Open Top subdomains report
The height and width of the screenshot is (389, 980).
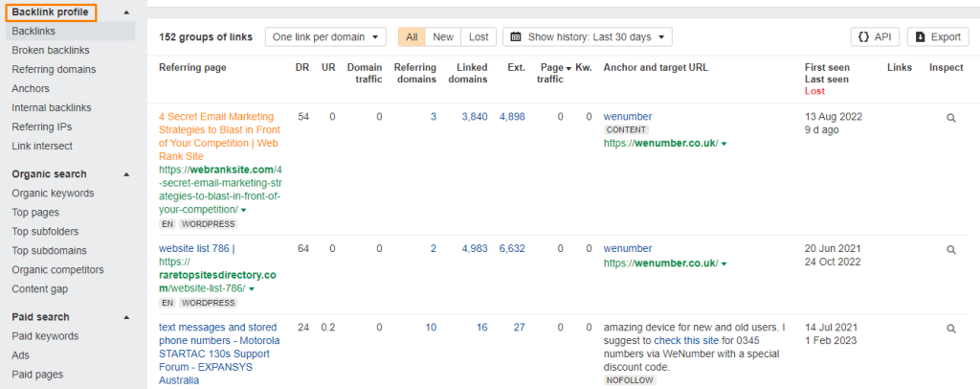click(x=50, y=251)
